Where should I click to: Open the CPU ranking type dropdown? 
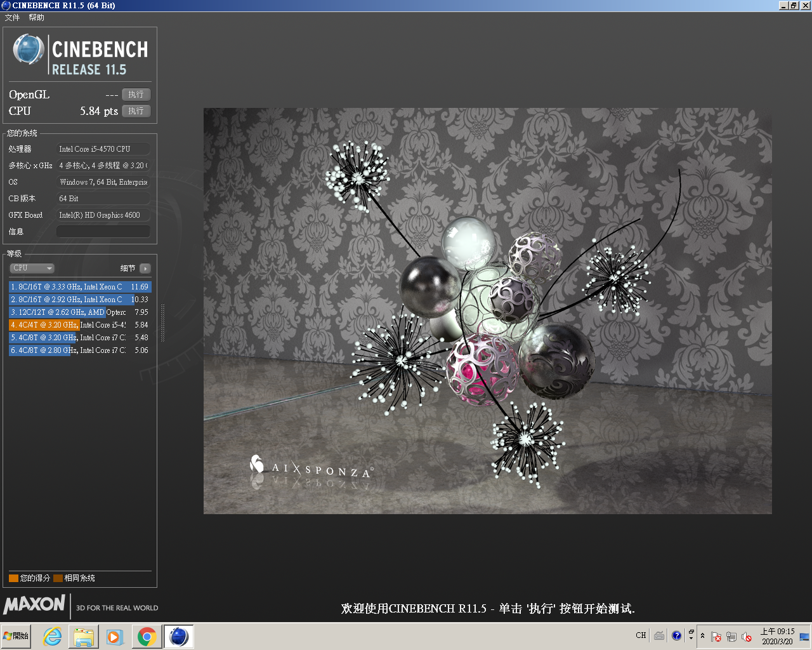point(32,269)
